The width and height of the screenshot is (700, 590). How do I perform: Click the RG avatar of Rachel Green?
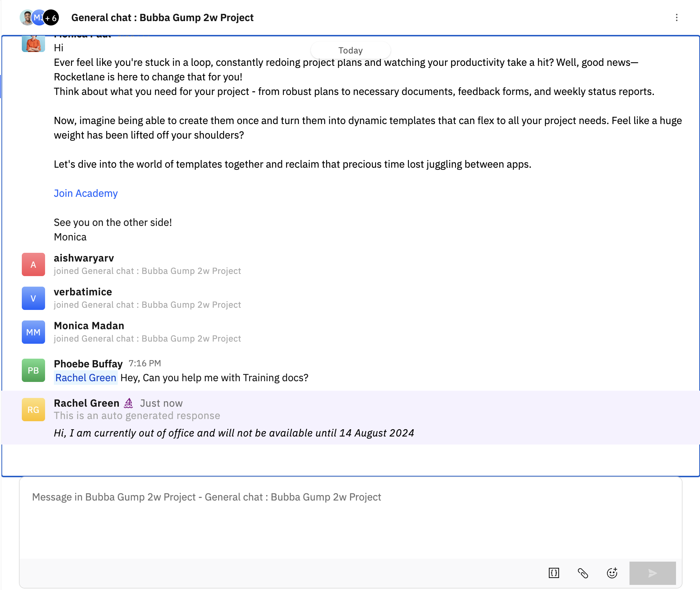coord(33,410)
